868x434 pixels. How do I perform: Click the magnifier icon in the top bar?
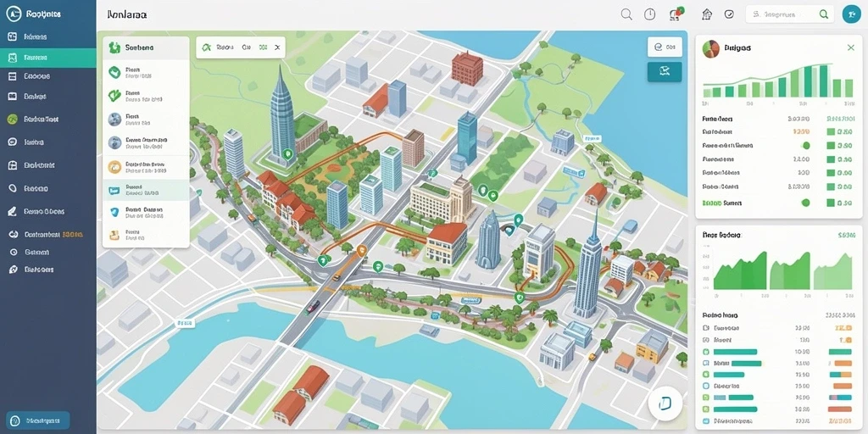(626, 15)
